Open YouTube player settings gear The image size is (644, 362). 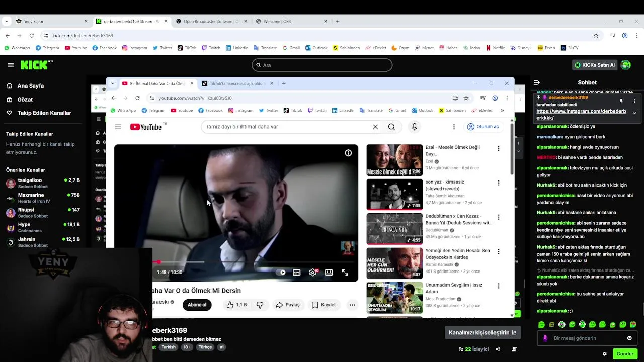[x=313, y=273]
